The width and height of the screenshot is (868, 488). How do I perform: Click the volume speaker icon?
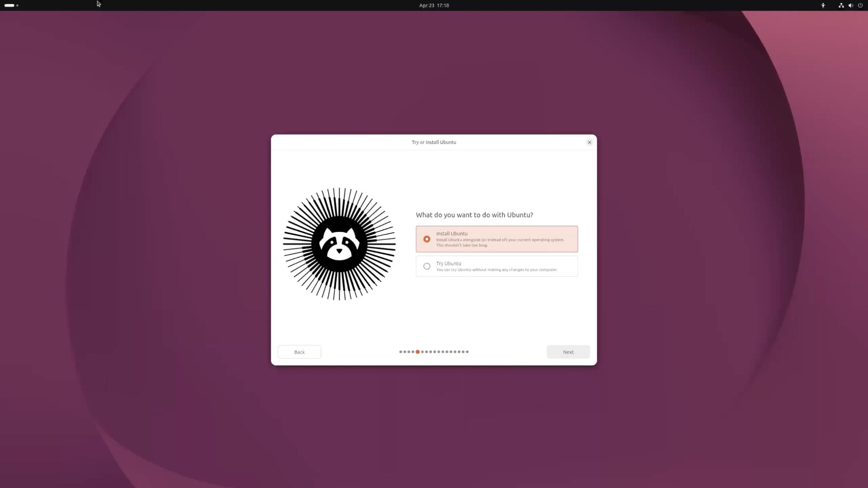coord(850,5)
